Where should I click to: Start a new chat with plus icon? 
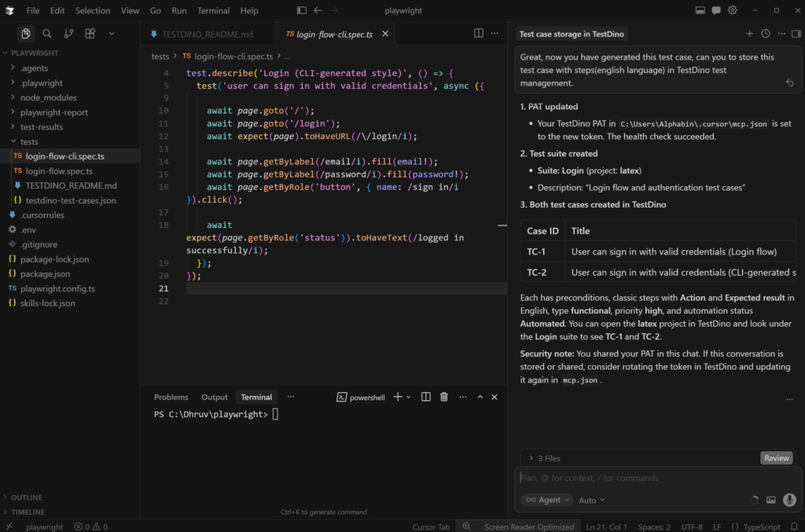coord(749,34)
